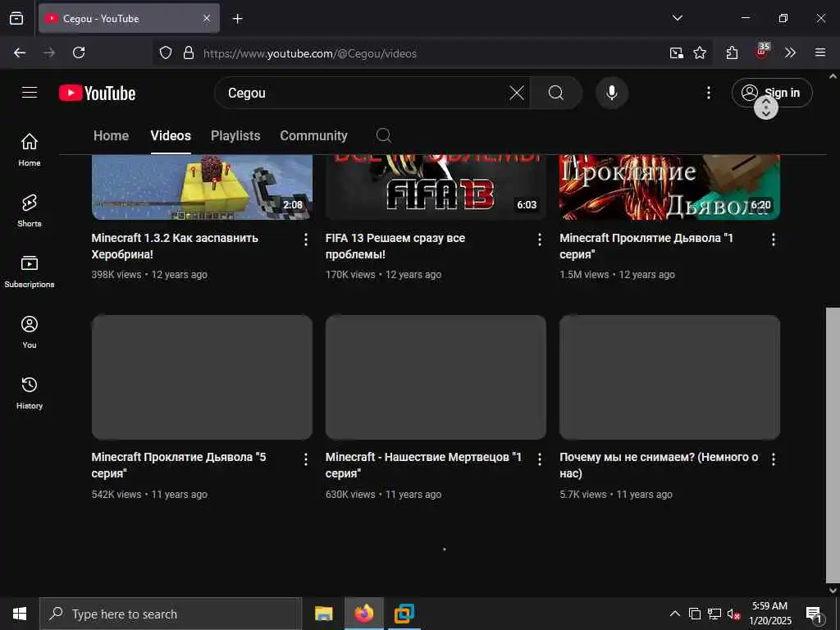Go back in browser history

click(x=20, y=52)
